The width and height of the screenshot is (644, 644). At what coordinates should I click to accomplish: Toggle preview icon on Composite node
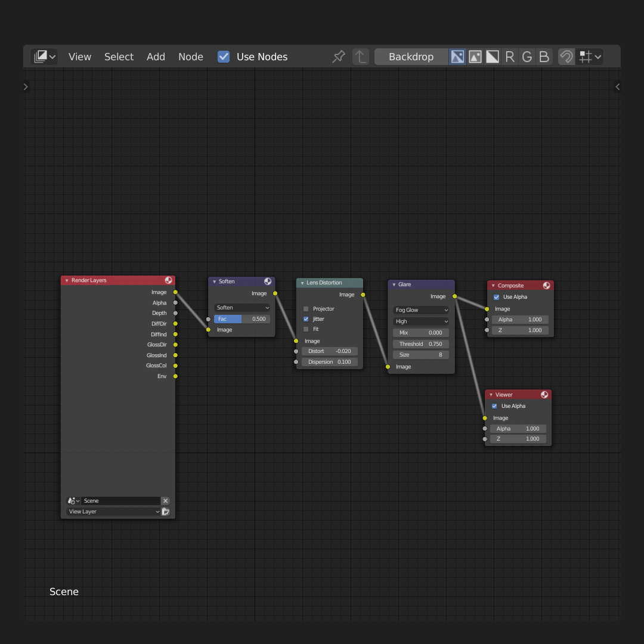[546, 286]
